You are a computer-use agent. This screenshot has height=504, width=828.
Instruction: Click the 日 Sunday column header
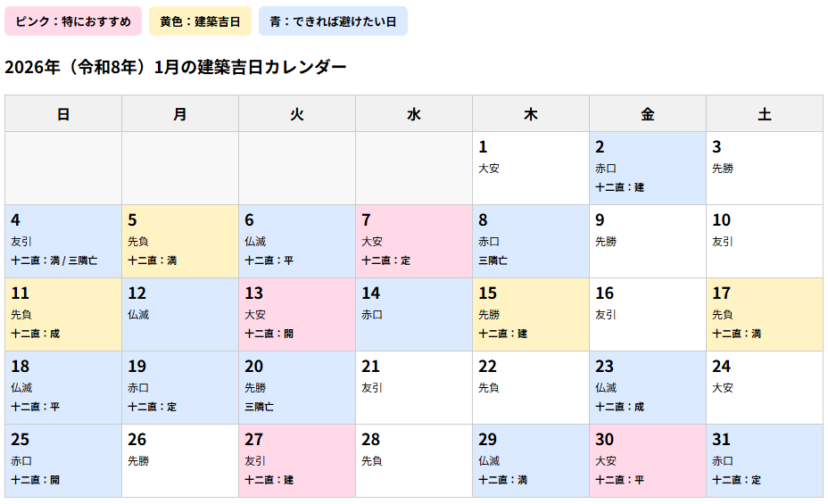(x=63, y=113)
